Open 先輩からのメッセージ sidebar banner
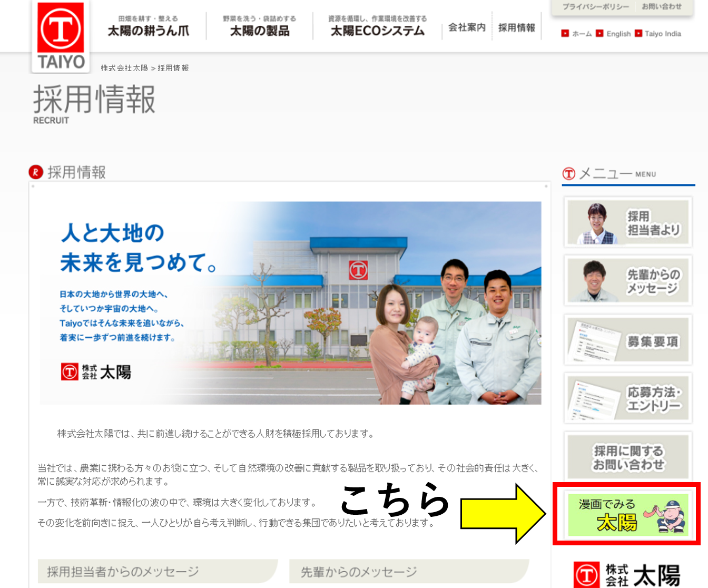The height and width of the screenshot is (588, 708). coord(627,281)
